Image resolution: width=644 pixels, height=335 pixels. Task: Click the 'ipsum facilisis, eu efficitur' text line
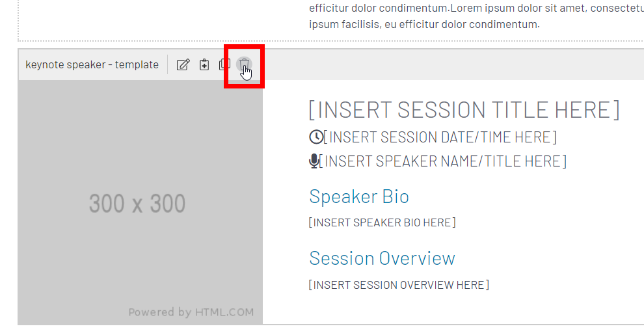pos(424,24)
